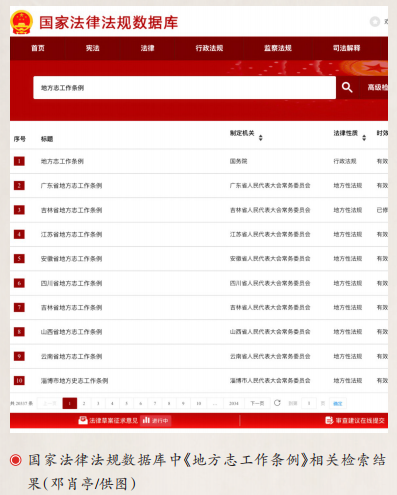Click the 国务院 issuing authority cell
397x495 pixels.
(x=238, y=161)
